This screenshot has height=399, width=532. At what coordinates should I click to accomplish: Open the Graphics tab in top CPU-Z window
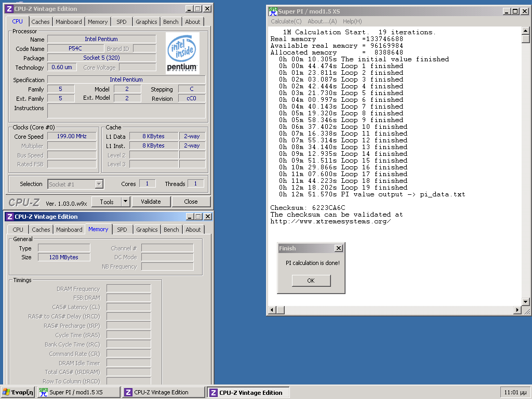146,22
